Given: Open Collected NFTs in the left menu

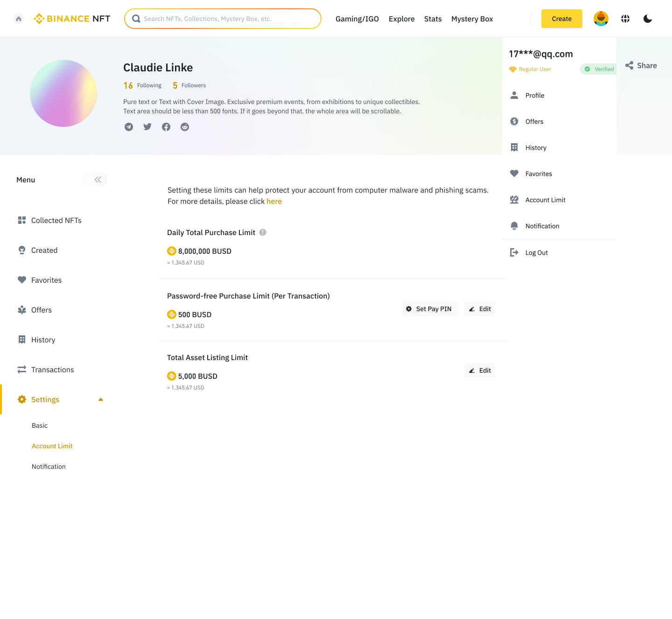Looking at the screenshot, I should (49, 220).
